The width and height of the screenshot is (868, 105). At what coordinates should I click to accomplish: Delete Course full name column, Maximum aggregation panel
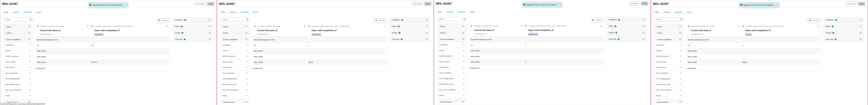click(305, 26)
